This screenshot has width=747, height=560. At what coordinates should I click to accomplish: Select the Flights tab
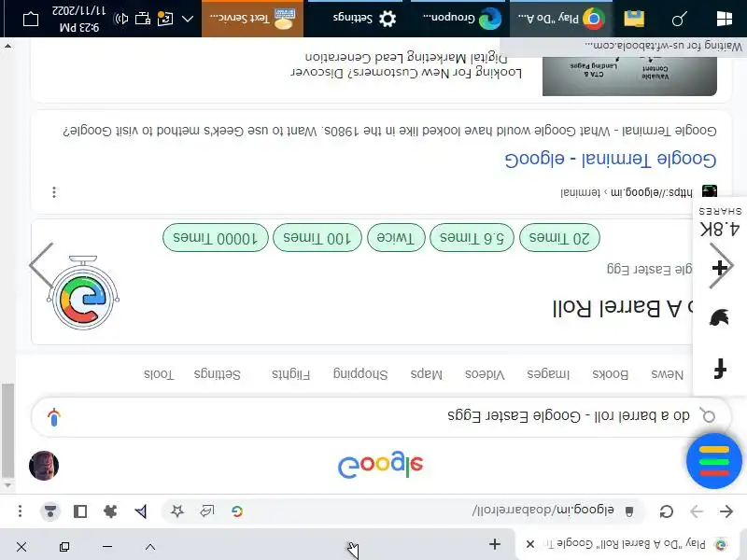[290, 374]
